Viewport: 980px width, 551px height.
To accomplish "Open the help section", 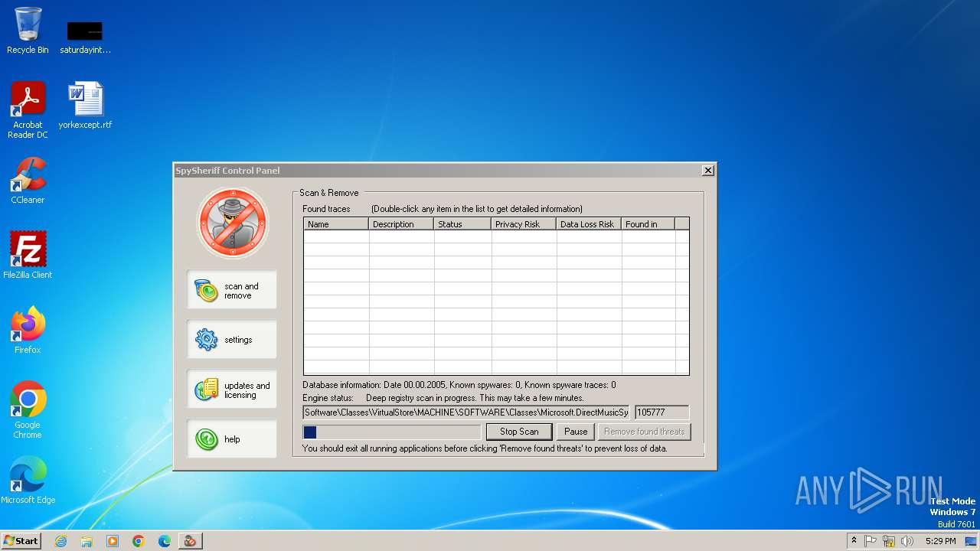I will 231,439.
